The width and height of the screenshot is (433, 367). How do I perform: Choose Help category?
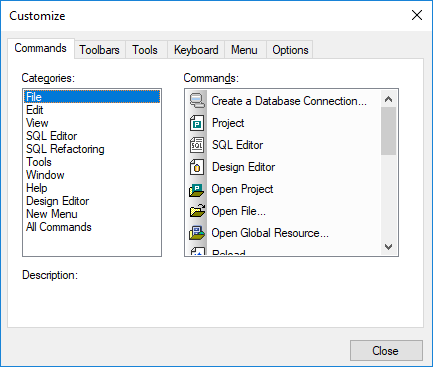pyautogui.click(x=92, y=188)
